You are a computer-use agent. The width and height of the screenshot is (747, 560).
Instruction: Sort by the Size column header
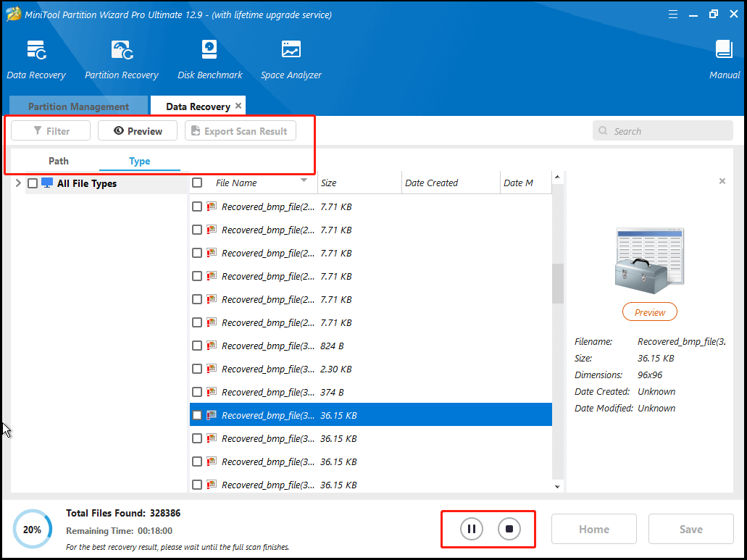point(359,183)
